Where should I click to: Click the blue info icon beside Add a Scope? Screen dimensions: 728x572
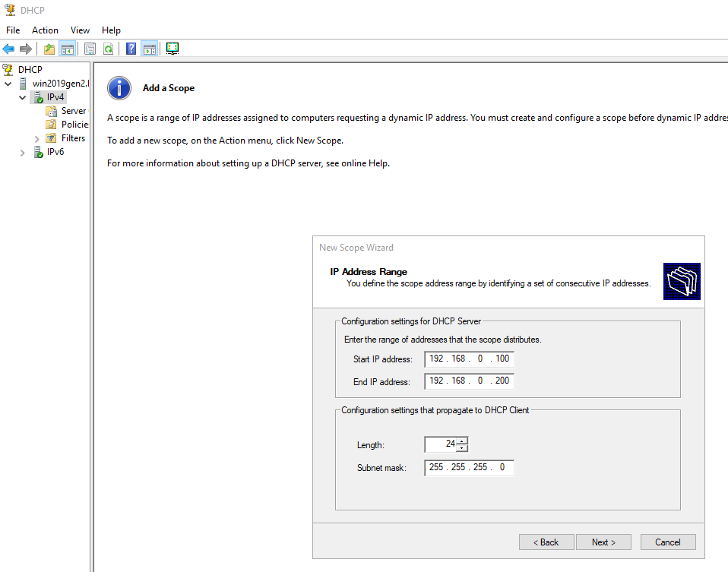click(119, 88)
